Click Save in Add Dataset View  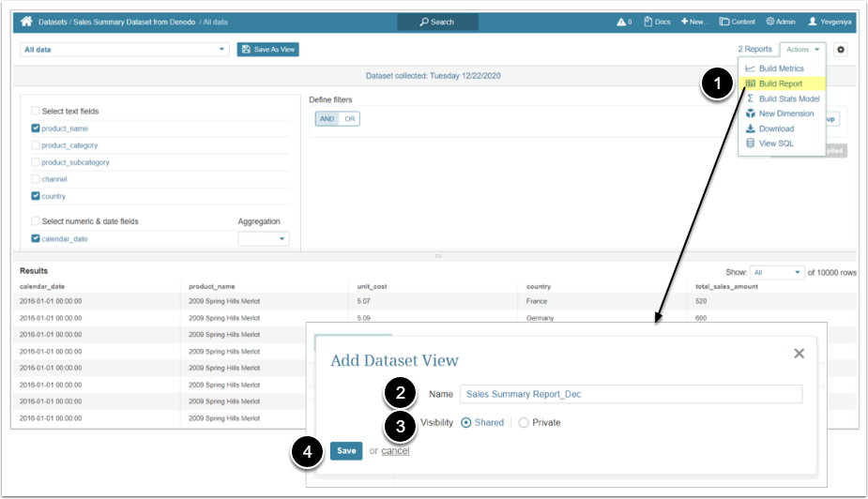(x=346, y=451)
